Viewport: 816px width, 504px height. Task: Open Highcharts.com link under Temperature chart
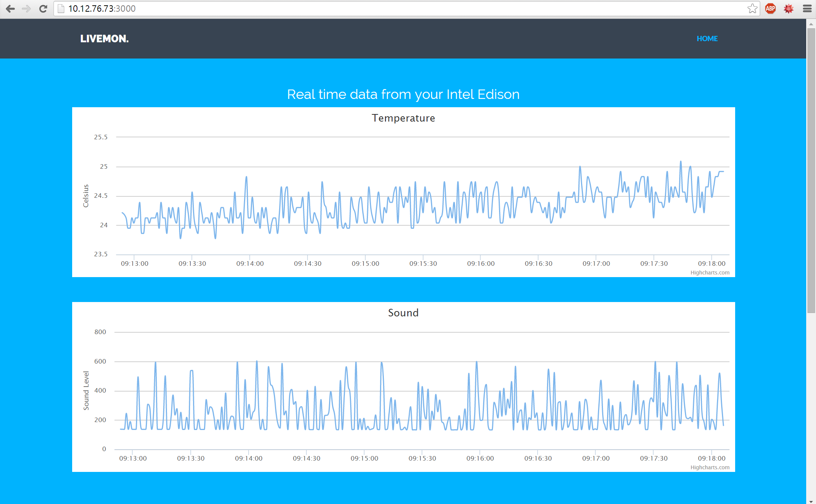(x=709, y=273)
